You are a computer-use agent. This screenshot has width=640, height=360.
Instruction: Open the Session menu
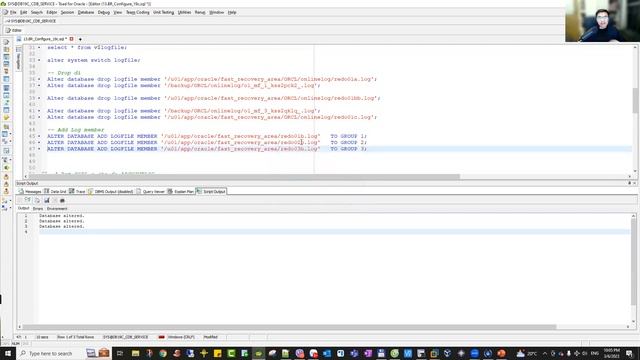coord(67,13)
